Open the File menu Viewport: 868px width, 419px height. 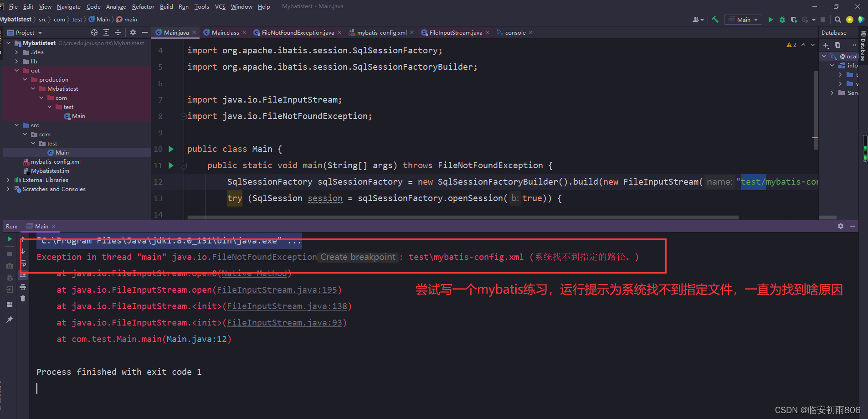click(x=13, y=6)
